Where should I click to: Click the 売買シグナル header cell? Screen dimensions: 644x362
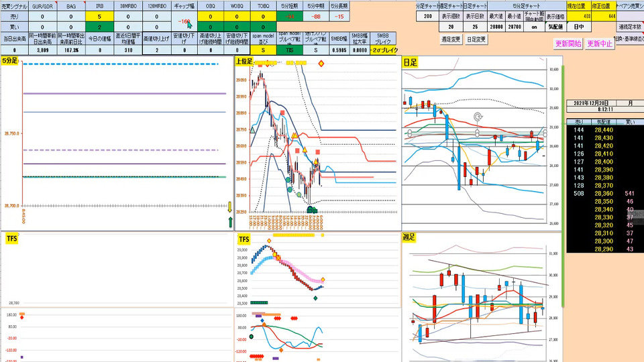pos(14,6)
